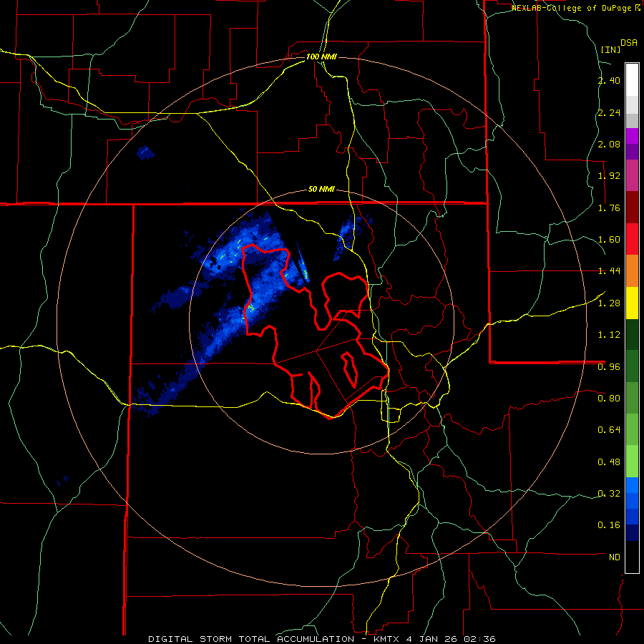Pick the light blue swatch above 0.32

[x=632, y=485]
